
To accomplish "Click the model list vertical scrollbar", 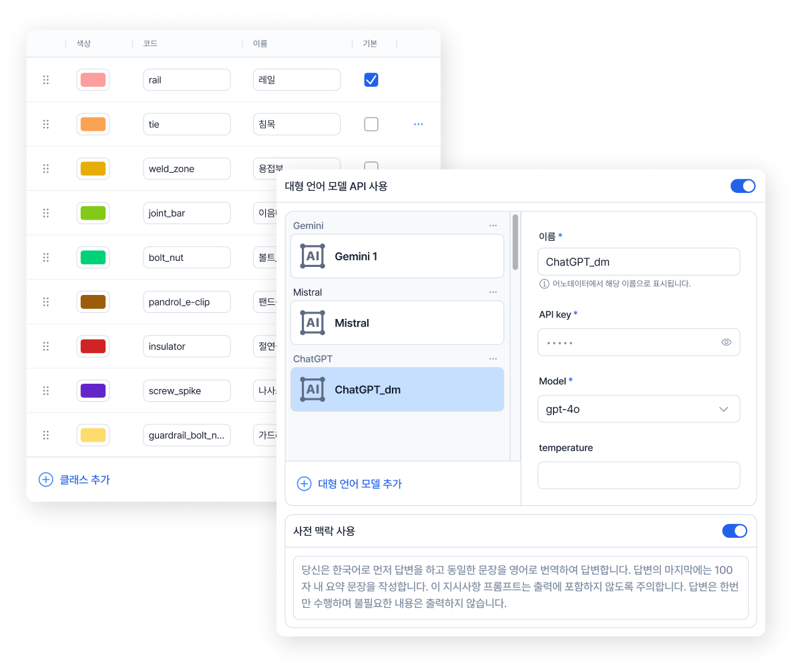I will (516, 242).
